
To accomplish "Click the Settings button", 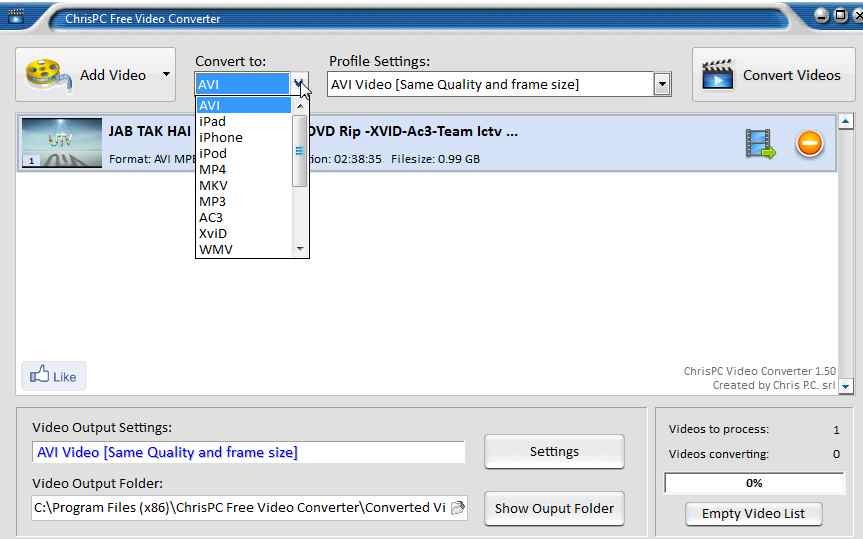I will pos(554,451).
